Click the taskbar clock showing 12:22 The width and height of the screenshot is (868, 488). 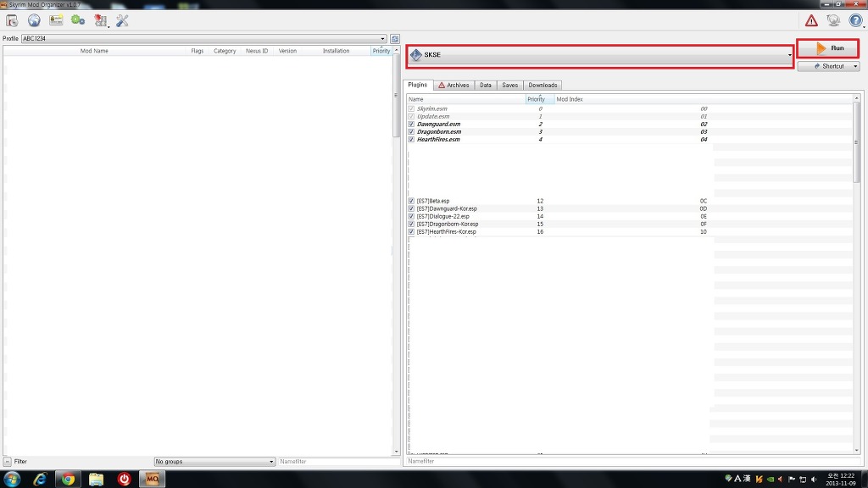click(840, 480)
